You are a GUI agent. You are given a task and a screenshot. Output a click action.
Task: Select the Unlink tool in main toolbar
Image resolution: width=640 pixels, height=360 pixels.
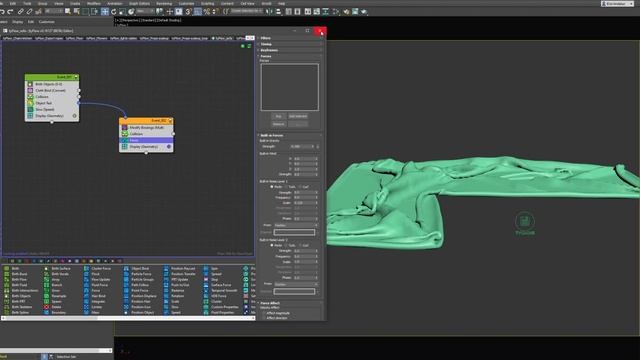tap(29, 11)
